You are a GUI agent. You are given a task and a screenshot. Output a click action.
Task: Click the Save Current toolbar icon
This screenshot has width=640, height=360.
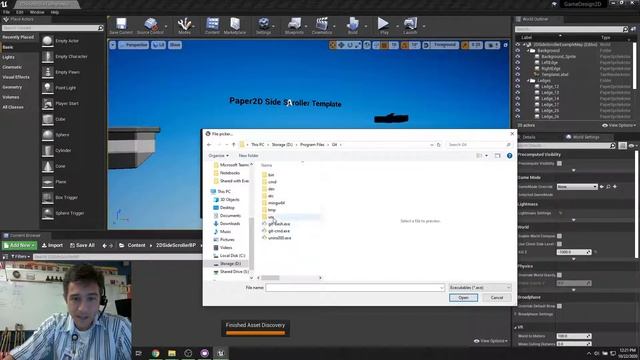(121, 24)
